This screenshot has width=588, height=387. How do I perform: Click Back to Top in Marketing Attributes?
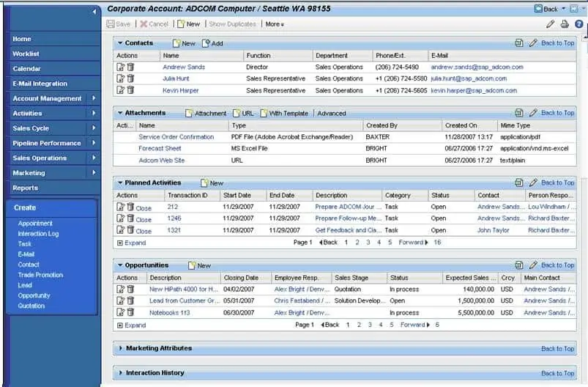(x=558, y=349)
